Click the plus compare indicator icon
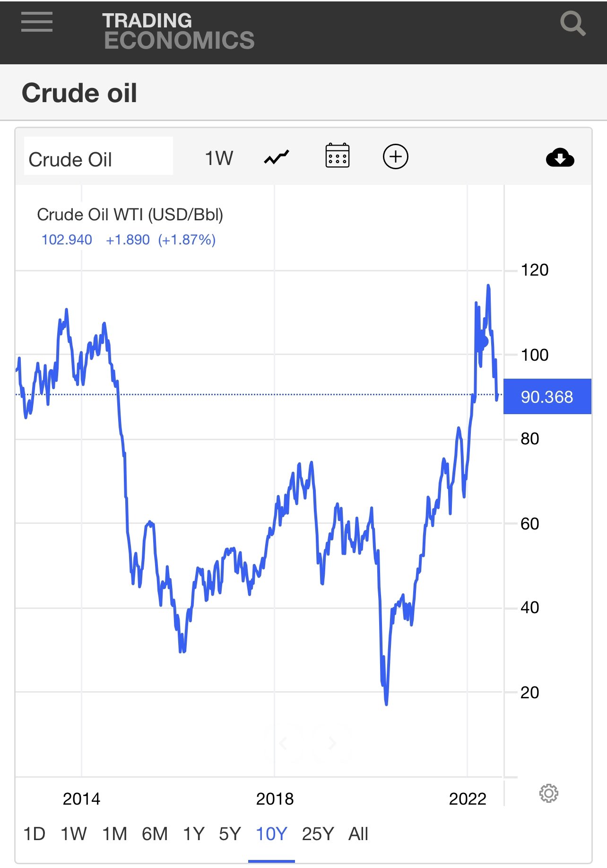Viewport: 607px width, 868px height. coord(395,156)
